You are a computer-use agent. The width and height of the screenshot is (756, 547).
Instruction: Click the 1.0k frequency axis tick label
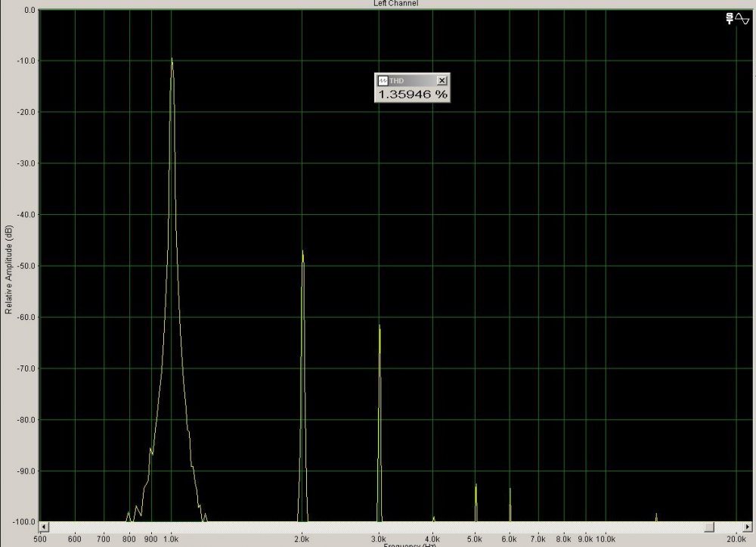172,539
